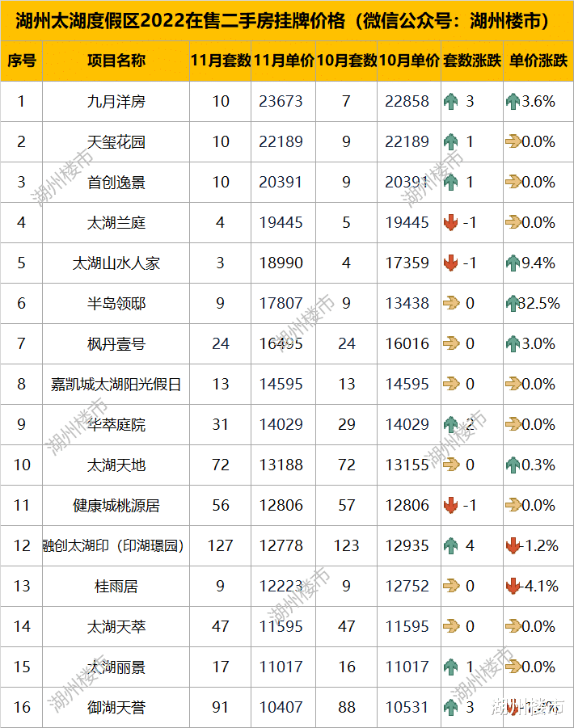Click green up arrow in 御湖天誉 套数涨跌 cell
Screen dimensions: 574x728
pyautogui.click(x=450, y=707)
